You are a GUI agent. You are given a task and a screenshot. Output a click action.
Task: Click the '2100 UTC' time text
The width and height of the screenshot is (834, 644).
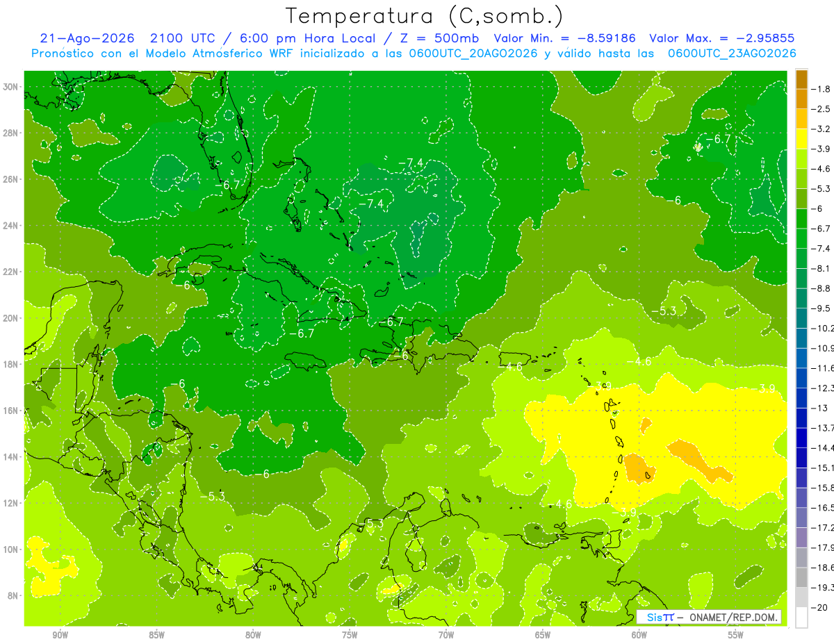click(185, 38)
